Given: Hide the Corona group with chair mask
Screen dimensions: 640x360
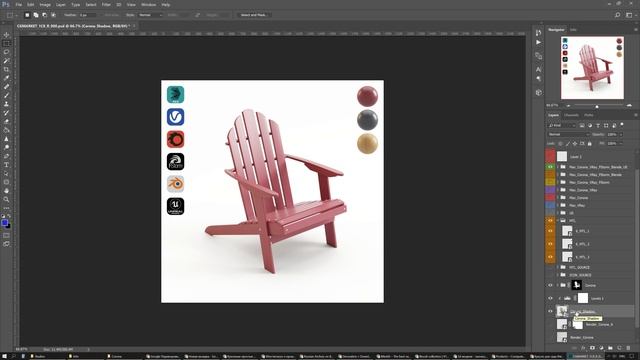Looking at the screenshot, I should (550, 285).
